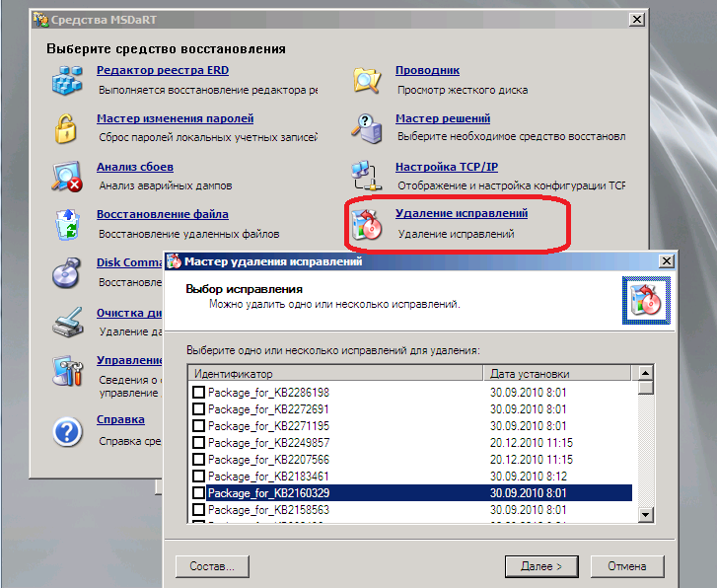The image size is (717, 588).
Task: Click the MSDaRT window title bar icon
Action: coord(40,20)
